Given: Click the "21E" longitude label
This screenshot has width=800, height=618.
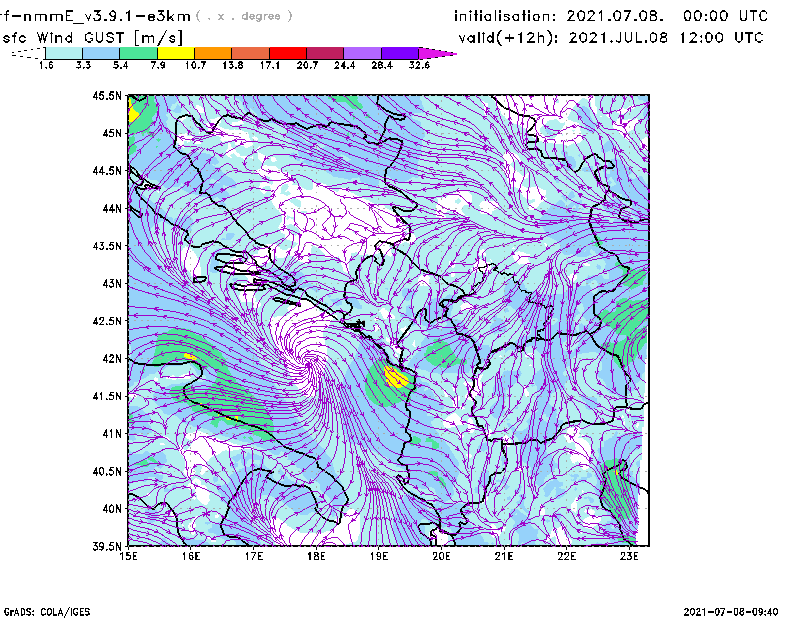Looking at the screenshot, I should [x=504, y=556].
